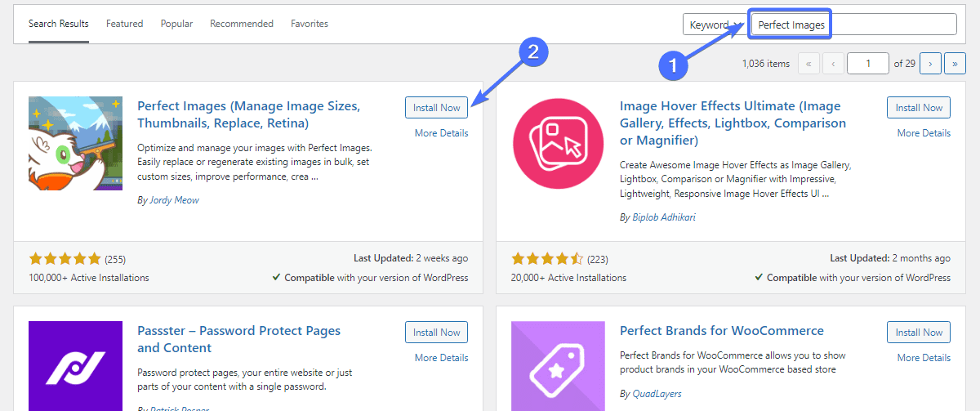
Task: Install the Passster plugin
Action: point(436,332)
